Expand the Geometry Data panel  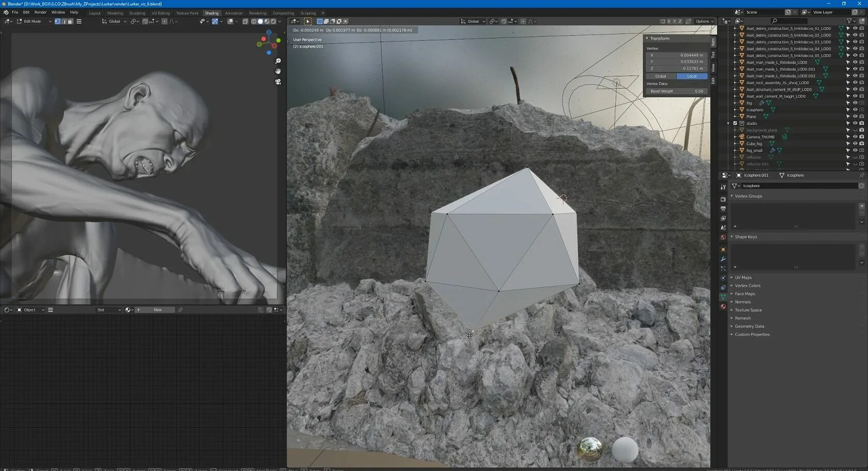pos(749,326)
